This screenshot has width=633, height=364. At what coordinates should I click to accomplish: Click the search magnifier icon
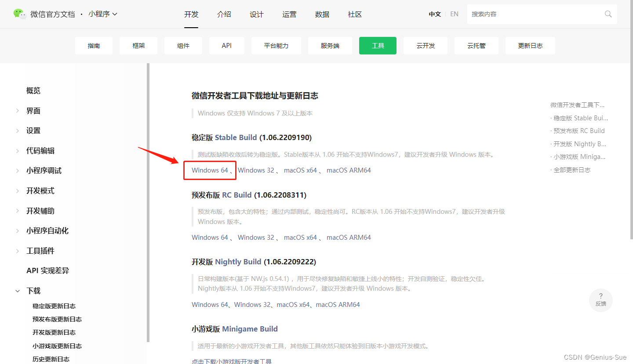click(608, 14)
